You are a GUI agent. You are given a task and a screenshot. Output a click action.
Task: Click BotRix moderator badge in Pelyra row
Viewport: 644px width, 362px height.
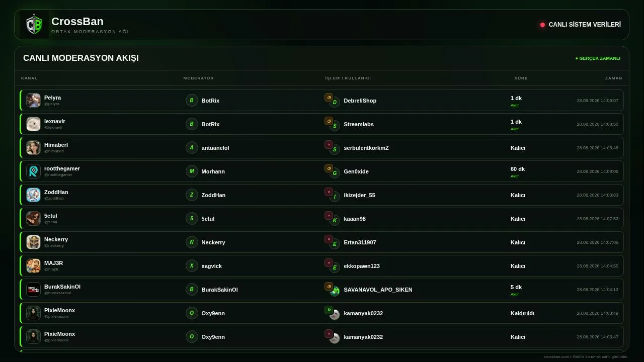coord(192,100)
